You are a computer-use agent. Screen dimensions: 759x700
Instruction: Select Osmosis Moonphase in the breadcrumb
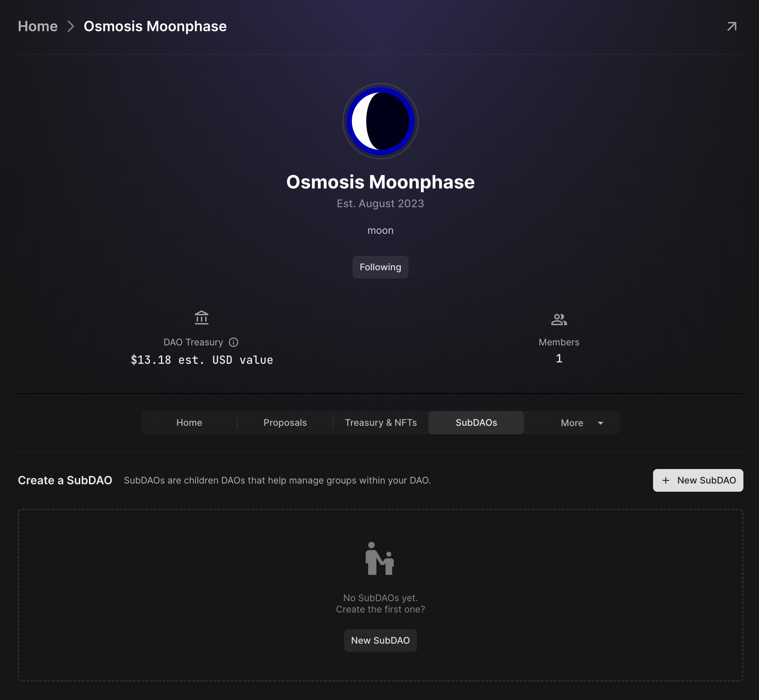point(155,26)
